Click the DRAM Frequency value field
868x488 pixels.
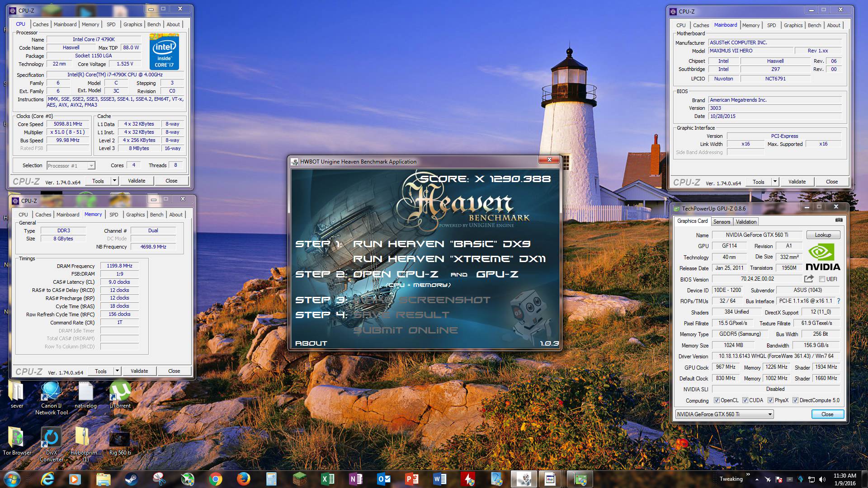[119, 266]
